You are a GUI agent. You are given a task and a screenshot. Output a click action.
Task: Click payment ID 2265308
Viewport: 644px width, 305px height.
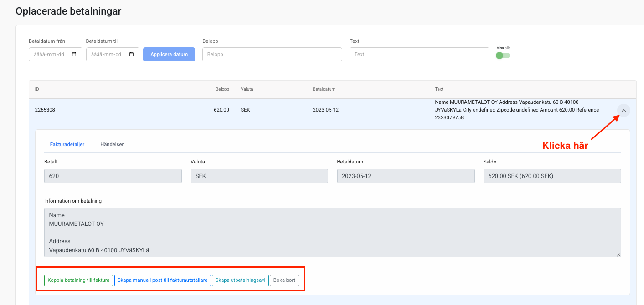(45, 110)
